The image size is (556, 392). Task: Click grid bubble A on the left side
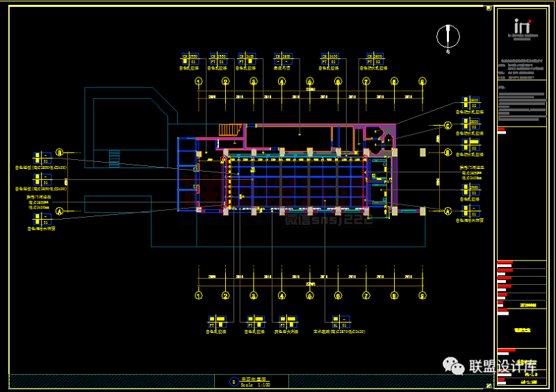tap(60, 210)
